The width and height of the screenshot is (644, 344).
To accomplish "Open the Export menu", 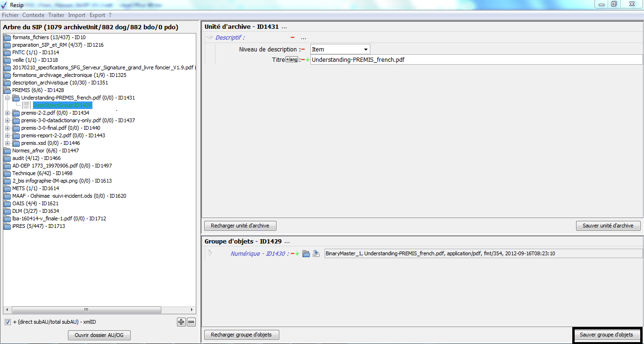I will tap(97, 15).
